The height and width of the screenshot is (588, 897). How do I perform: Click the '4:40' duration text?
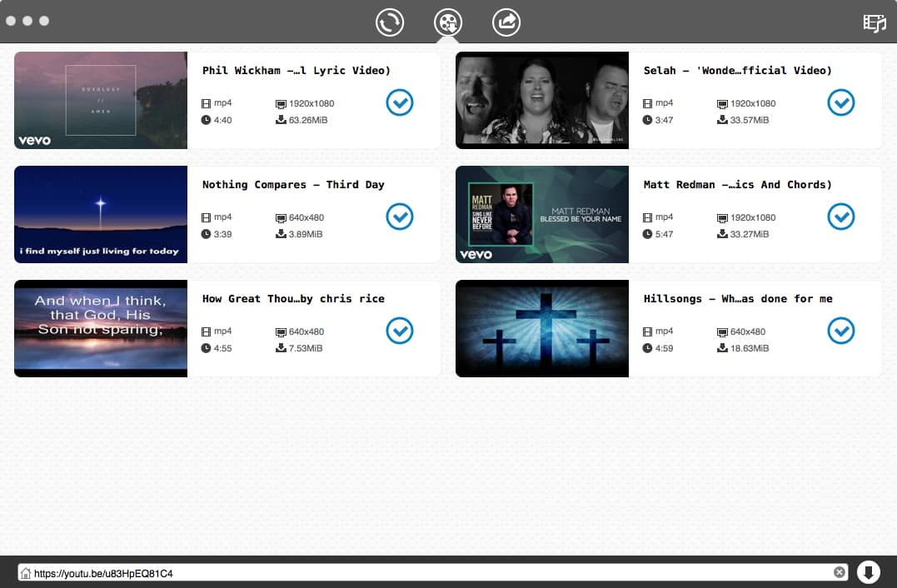click(222, 120)
